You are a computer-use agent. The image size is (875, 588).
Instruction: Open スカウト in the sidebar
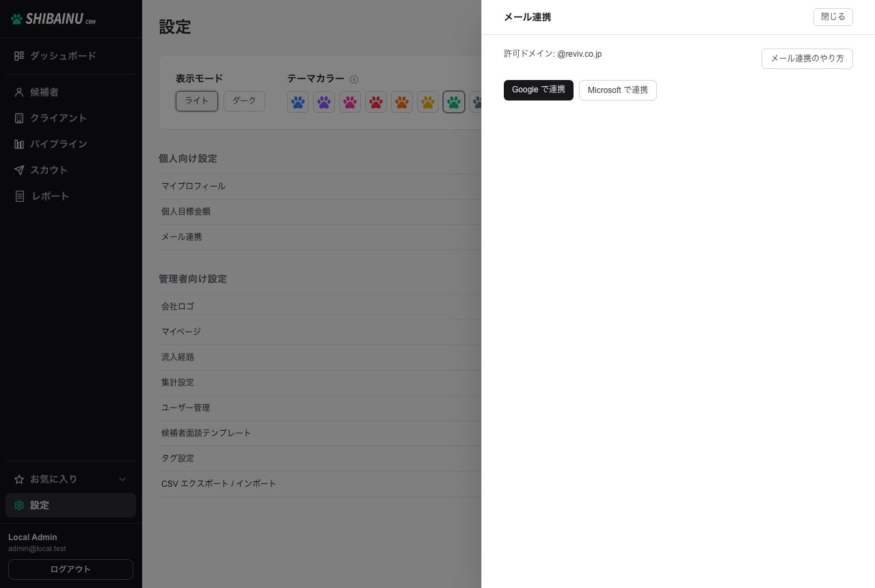pos(71,170)
